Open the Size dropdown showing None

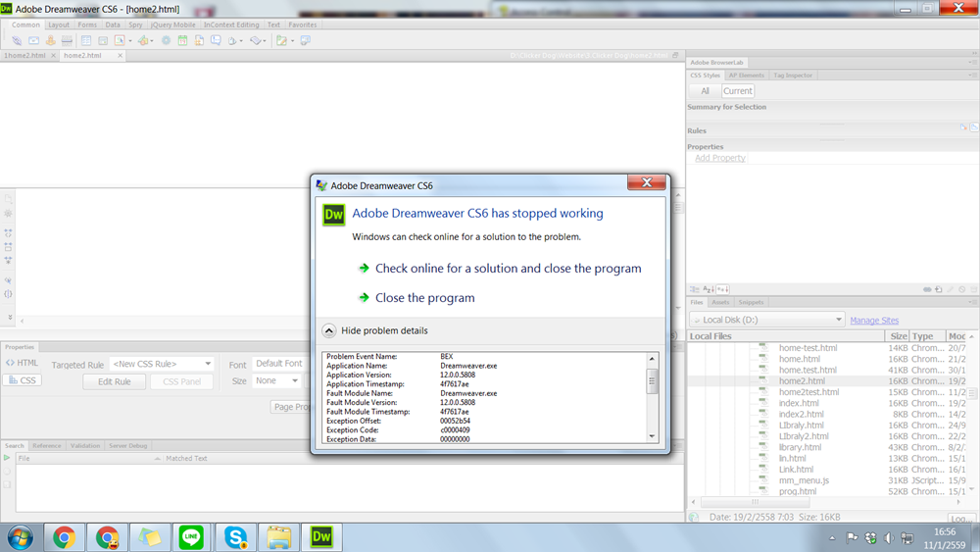[276, 380]
